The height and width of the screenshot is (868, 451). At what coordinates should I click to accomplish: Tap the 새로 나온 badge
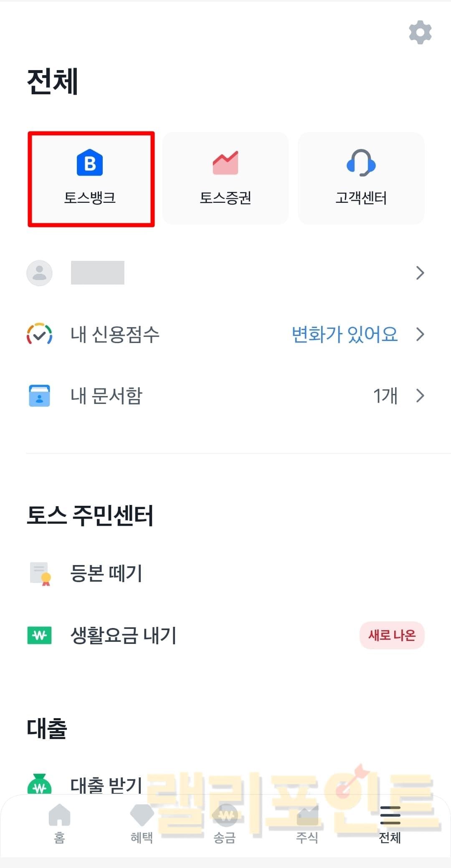pyautogui.click(x=392, y=635)
